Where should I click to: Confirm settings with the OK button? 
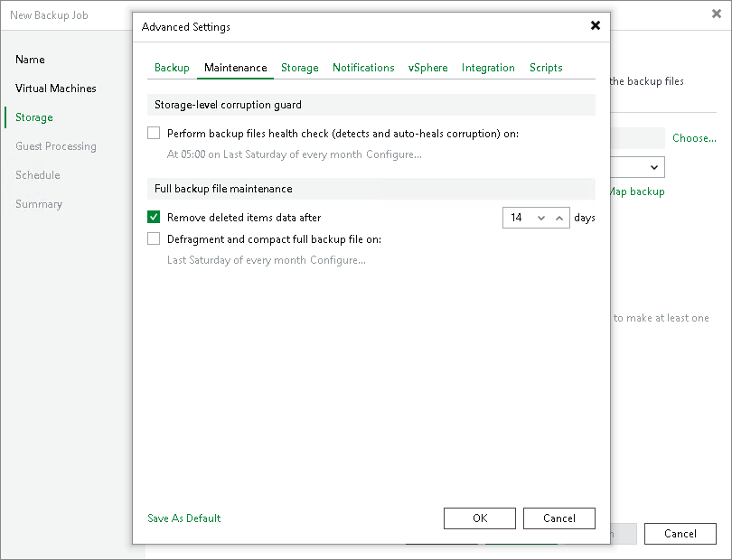(x=479, y=518)
